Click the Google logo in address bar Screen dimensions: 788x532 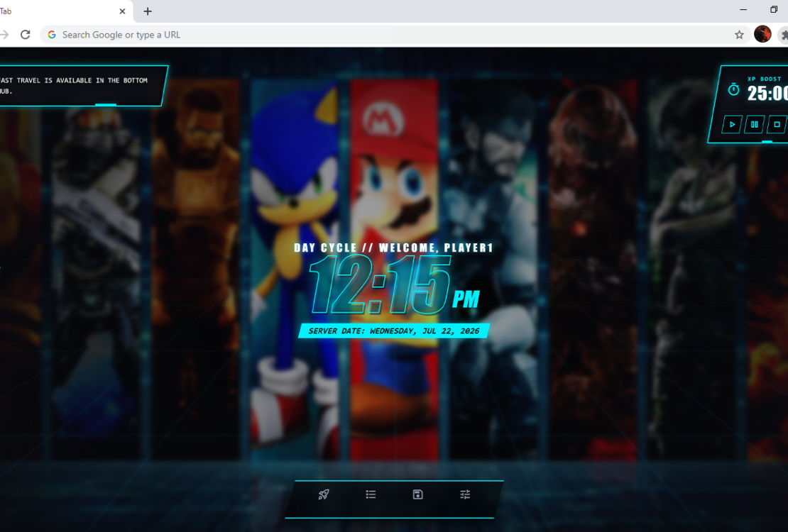pos(52,35)
